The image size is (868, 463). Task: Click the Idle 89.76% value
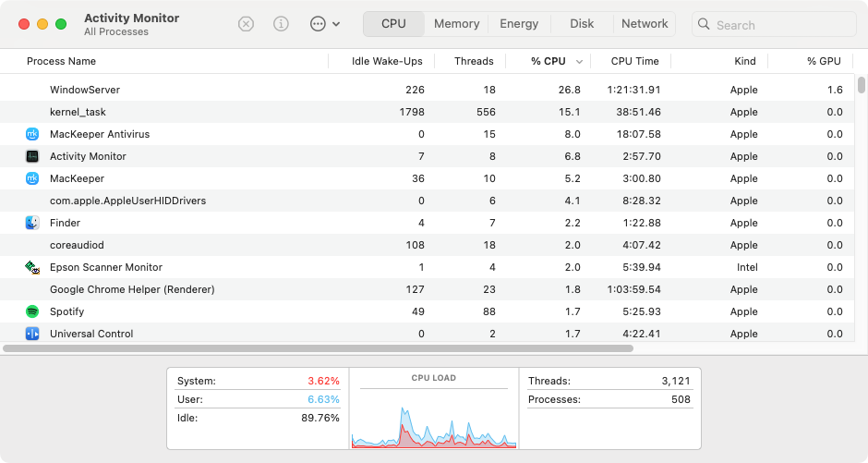coord(320,418)
